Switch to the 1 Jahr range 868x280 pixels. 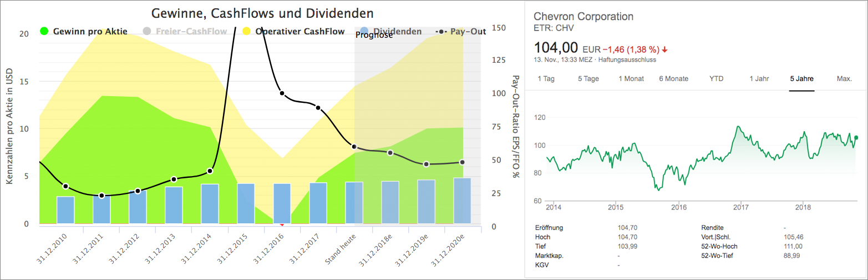[759, 79]
